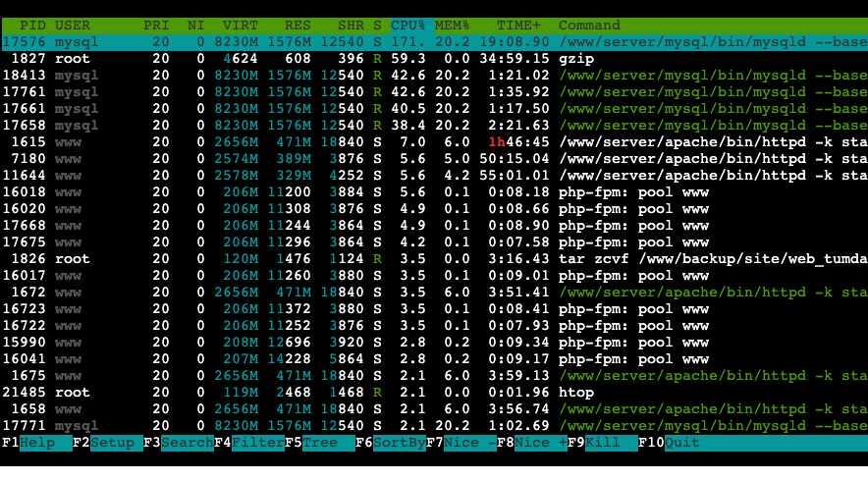The image size is (868, 481).
Task: Select the mysqld process row PID 17576
Action: tap(435, 42)
